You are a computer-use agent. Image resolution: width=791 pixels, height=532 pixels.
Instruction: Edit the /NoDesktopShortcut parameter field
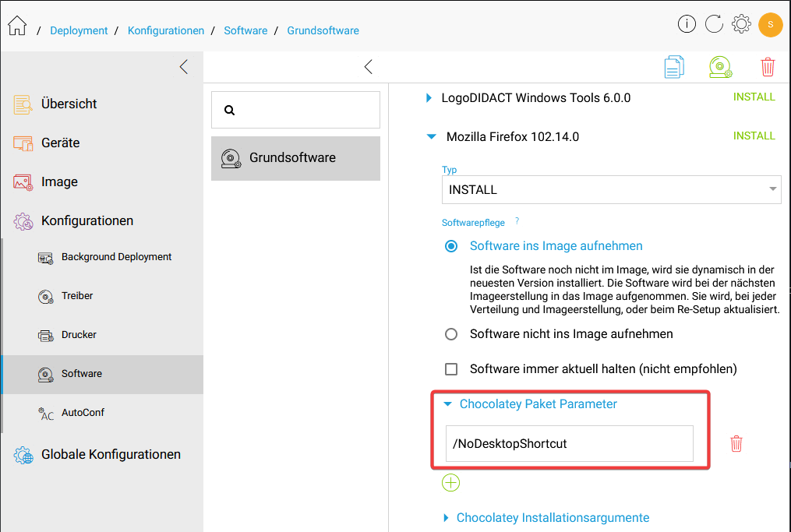click(570, 443)
